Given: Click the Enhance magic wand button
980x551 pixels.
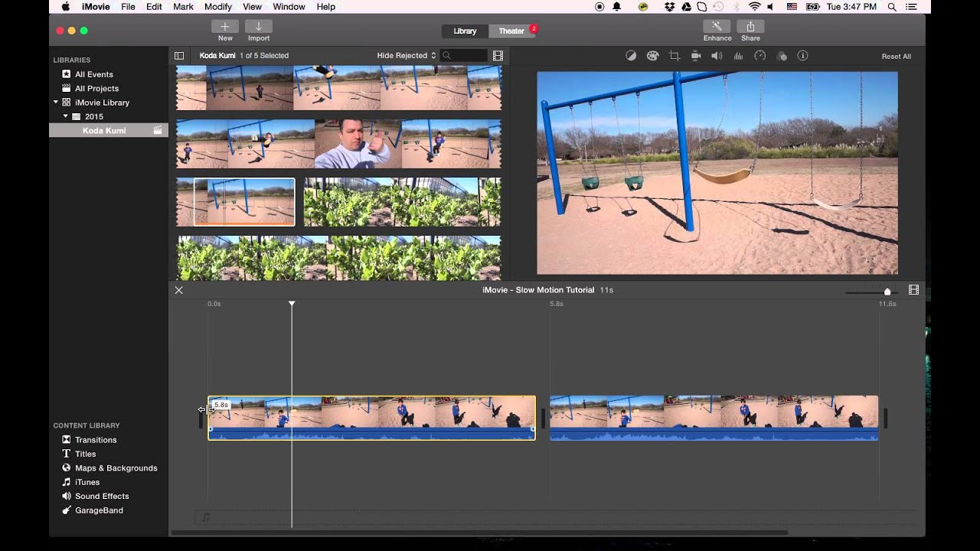Looking at the screenshot, I should (717, 26).
